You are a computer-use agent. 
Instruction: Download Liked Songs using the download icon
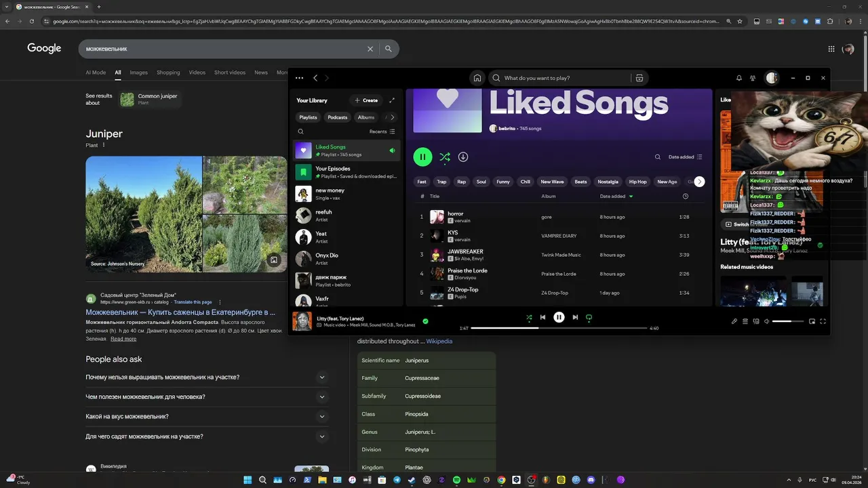[x=463, y=157]
